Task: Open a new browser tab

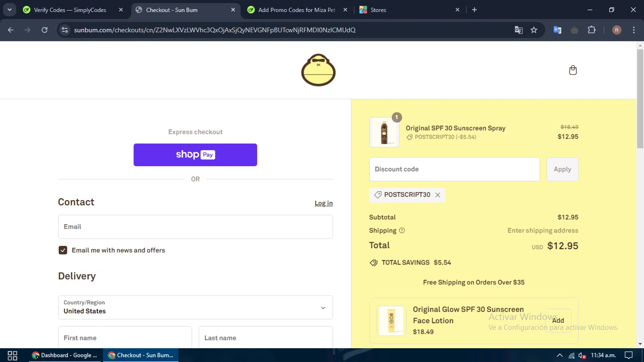Action: coord(474,9)
